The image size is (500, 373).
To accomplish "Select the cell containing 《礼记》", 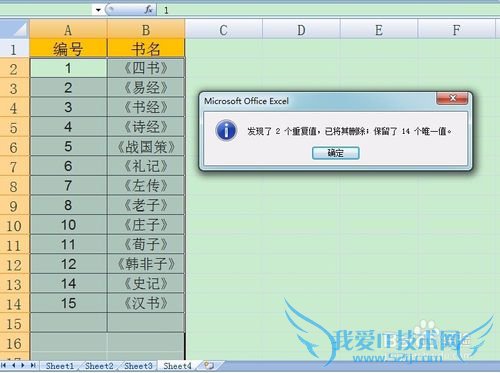I will pos(146,166).
